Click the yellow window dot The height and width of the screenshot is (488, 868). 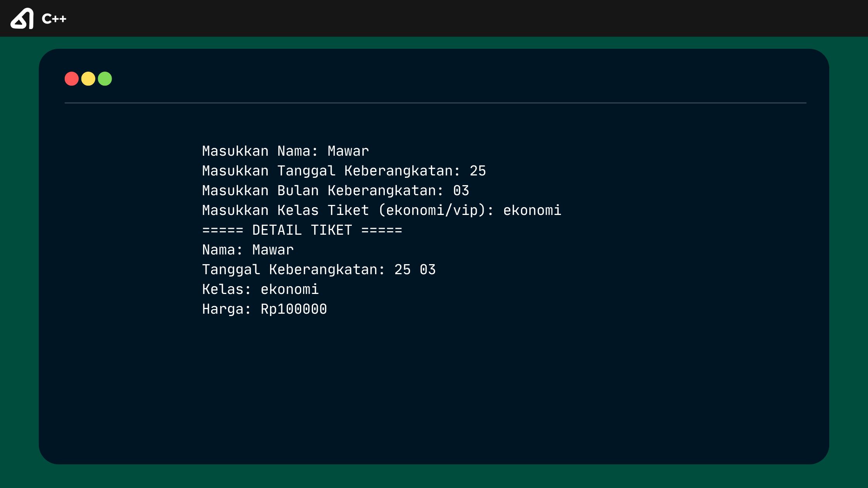click(88, 79)
